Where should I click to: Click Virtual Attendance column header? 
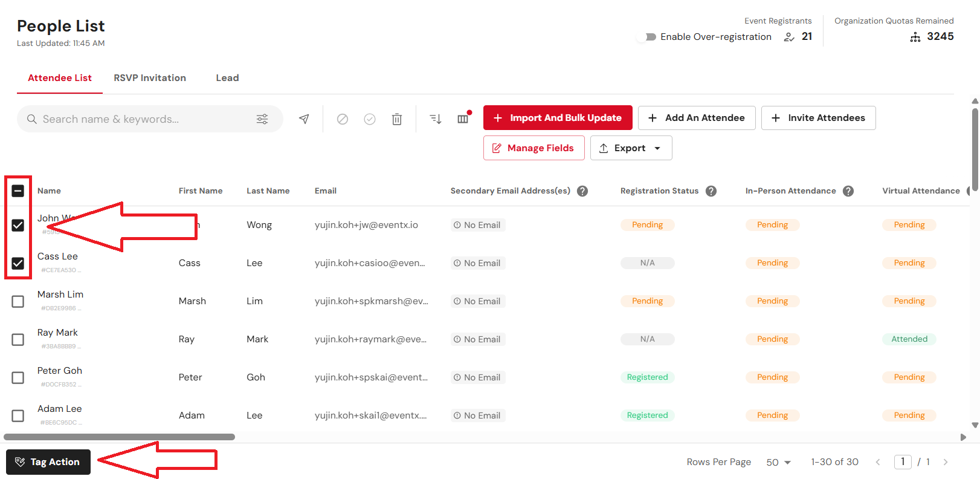click(921, 191)
